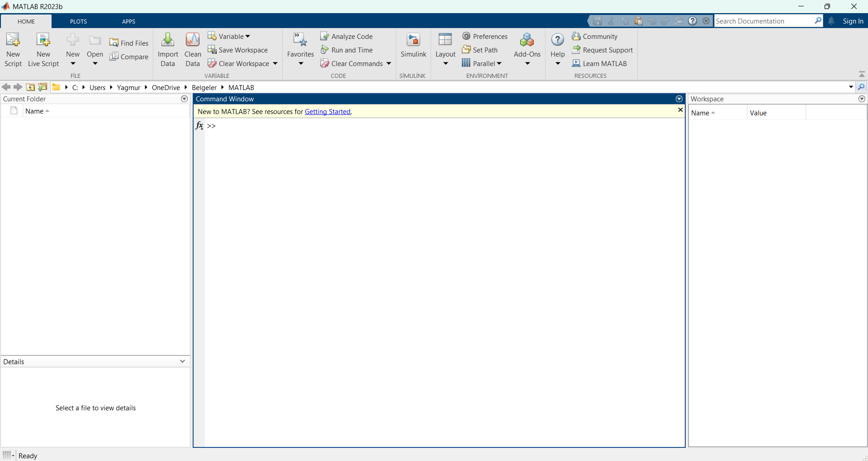The height and width of the screenshot is (461, 868).
Task: Open the Parallel dropdown
Action: tap(482, 63)
